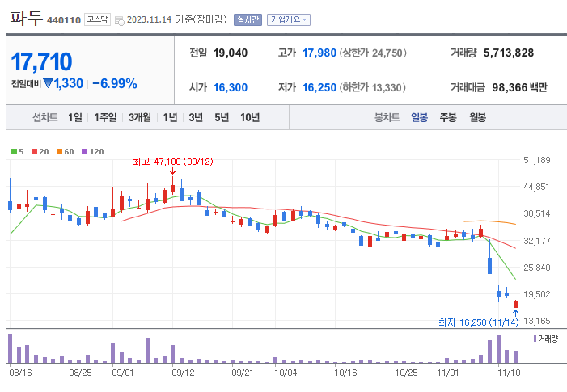Click the 전일대비 down triangle 1,330 value
Image resolution: width=567 pixels, height=392 pixels.
pyautogui.click(x=63, y=83)
